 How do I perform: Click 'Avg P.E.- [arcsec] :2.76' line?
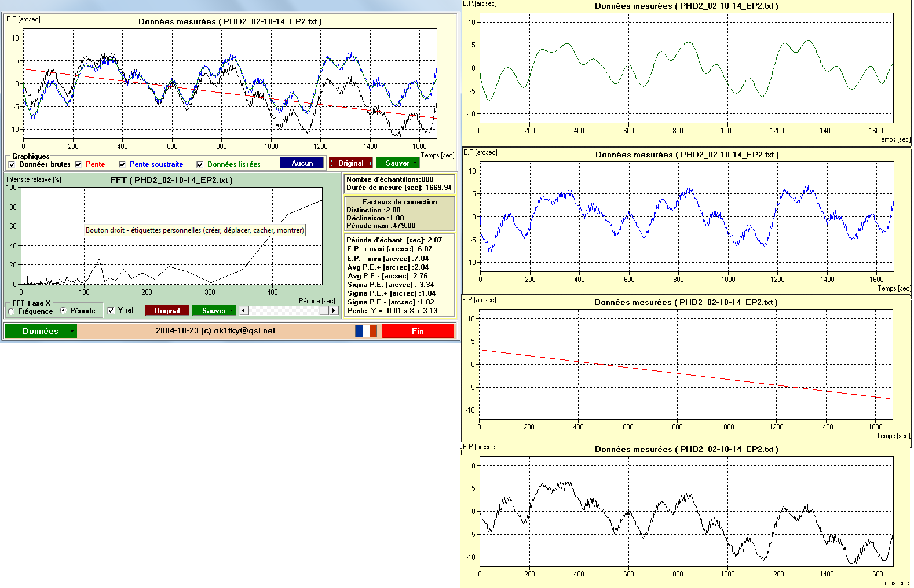coord(387,276)
